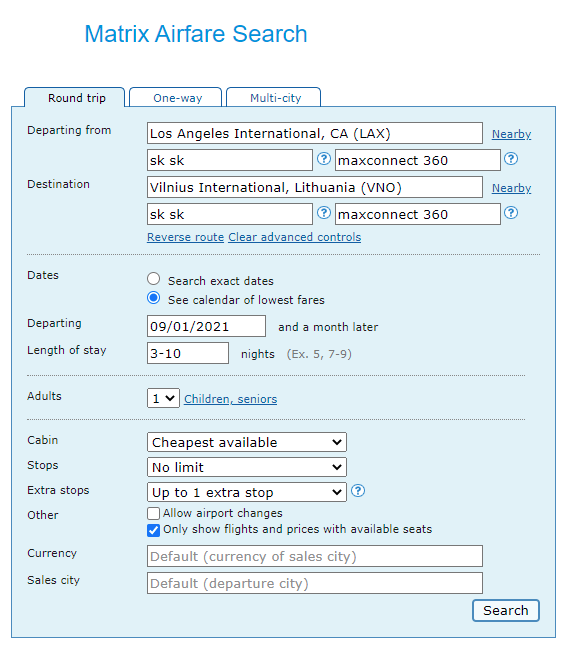This screenshot has height=649, width=578.
Task: Click the Search button
Action: 506,611
